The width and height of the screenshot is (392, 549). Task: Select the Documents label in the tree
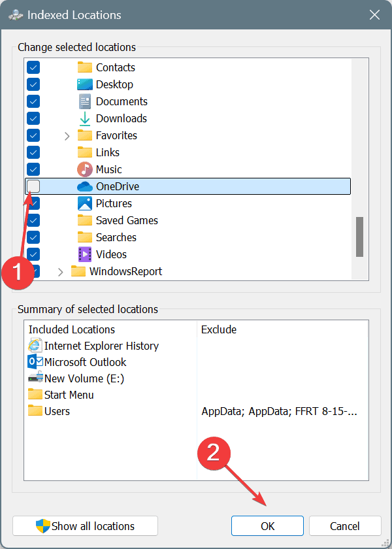(x=122, y=101)
